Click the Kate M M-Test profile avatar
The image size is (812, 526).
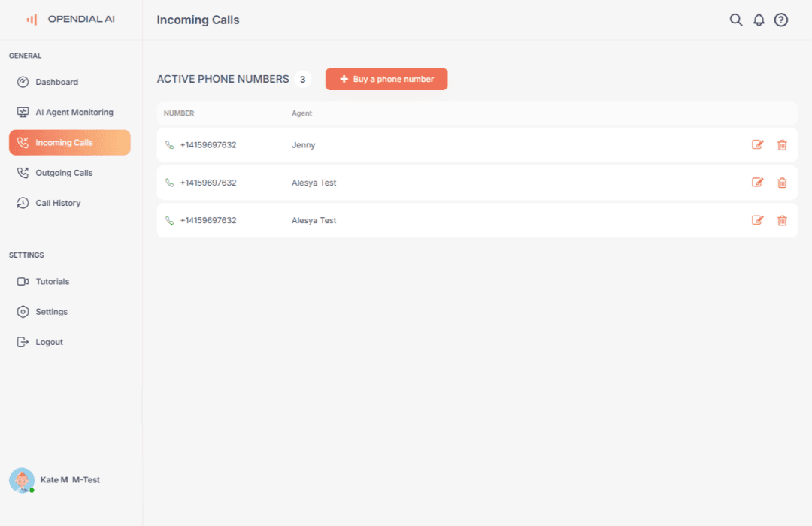[x=21, y=480]
